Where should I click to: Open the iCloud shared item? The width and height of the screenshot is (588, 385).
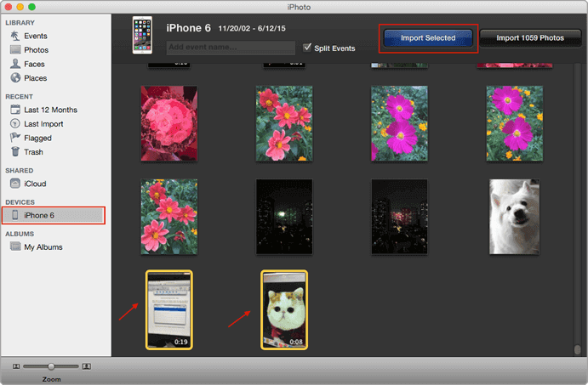pos(28,184)
